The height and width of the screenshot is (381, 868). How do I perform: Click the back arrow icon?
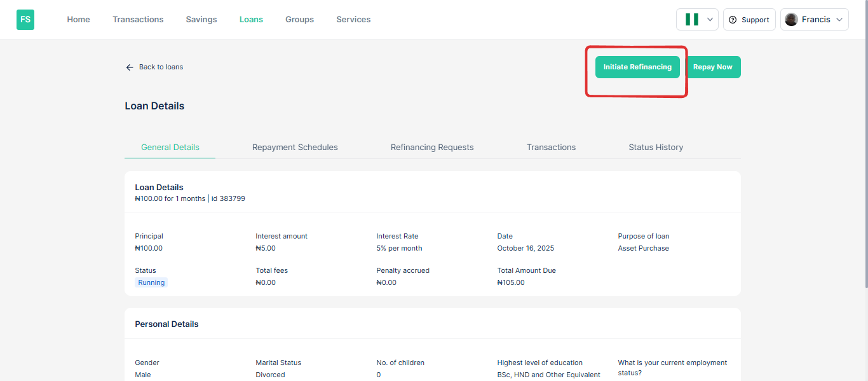pos(130,67)
